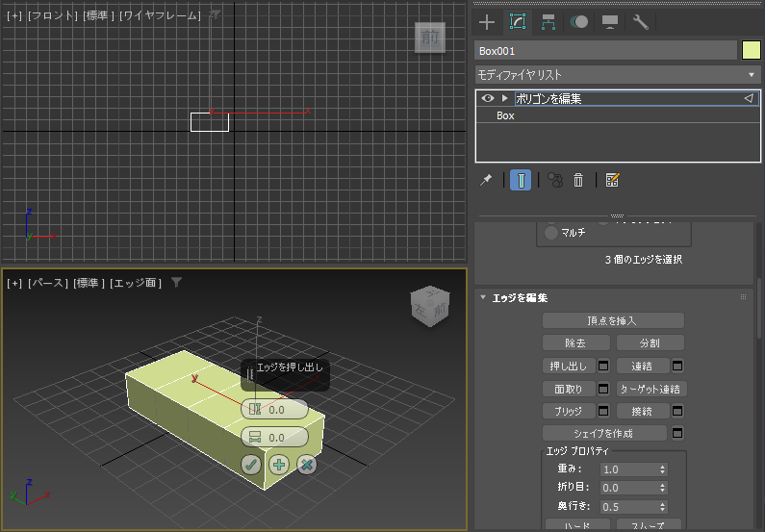The image size is (765, 532).
Task: Open the [標準] menu in the perspective viewport
Action: point(89,283)
